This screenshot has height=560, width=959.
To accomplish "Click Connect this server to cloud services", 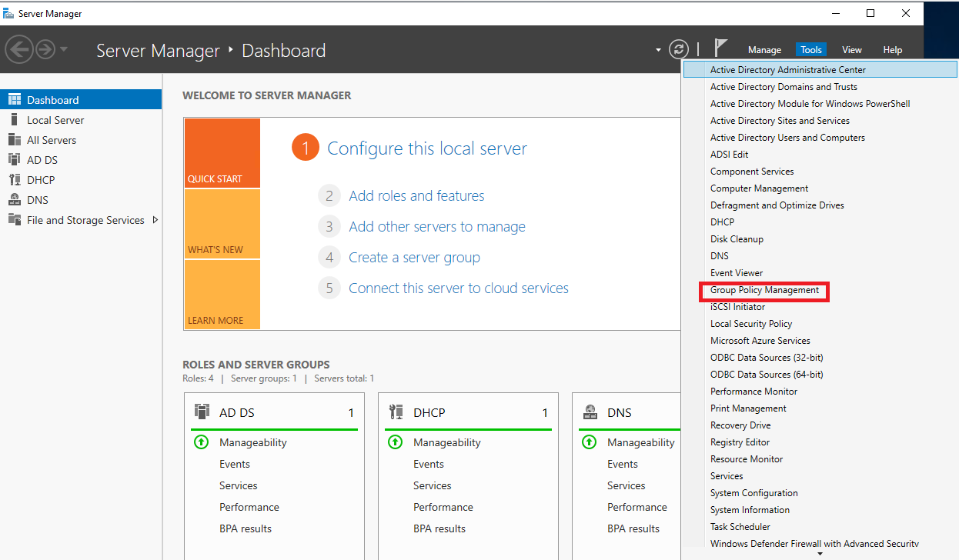I will 459,288.
